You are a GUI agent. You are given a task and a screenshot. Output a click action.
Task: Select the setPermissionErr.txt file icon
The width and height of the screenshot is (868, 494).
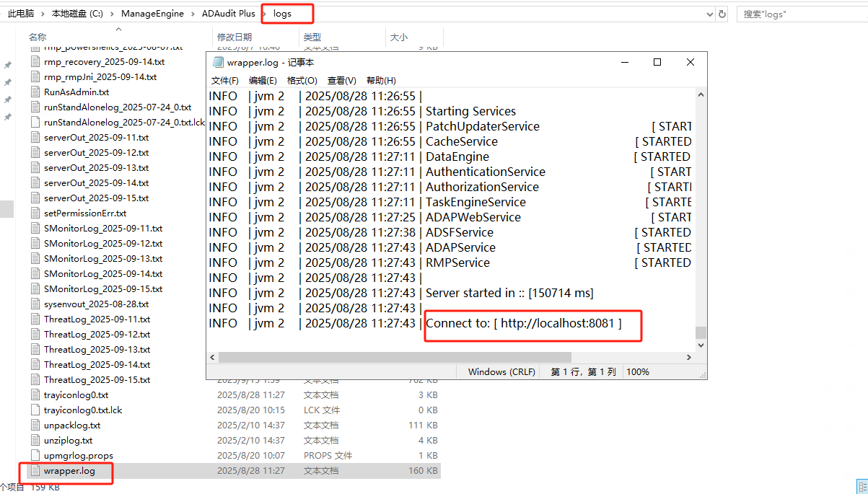point(35,213)
